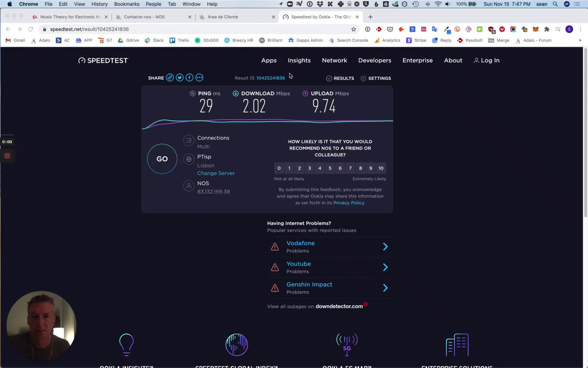The width and height of the screenshot is (588, 368).
Task: Open Trello bookmark
Action: [x=179, y=40]
